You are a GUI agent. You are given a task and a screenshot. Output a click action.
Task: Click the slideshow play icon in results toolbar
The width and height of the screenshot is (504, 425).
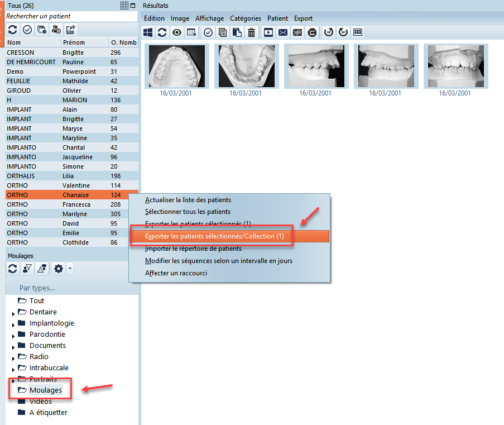click(x=268, y=32)
